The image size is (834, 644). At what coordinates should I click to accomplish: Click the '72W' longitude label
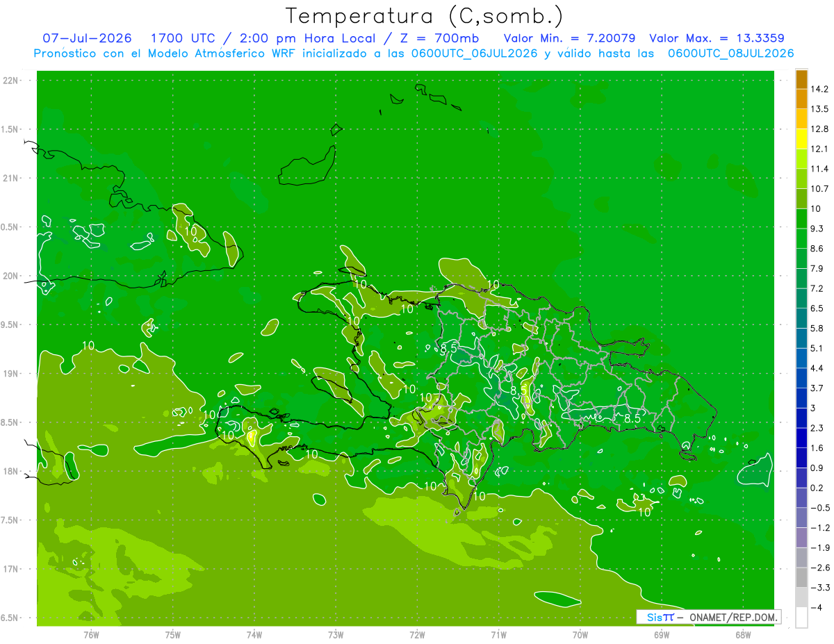click(x=417, y=635)
